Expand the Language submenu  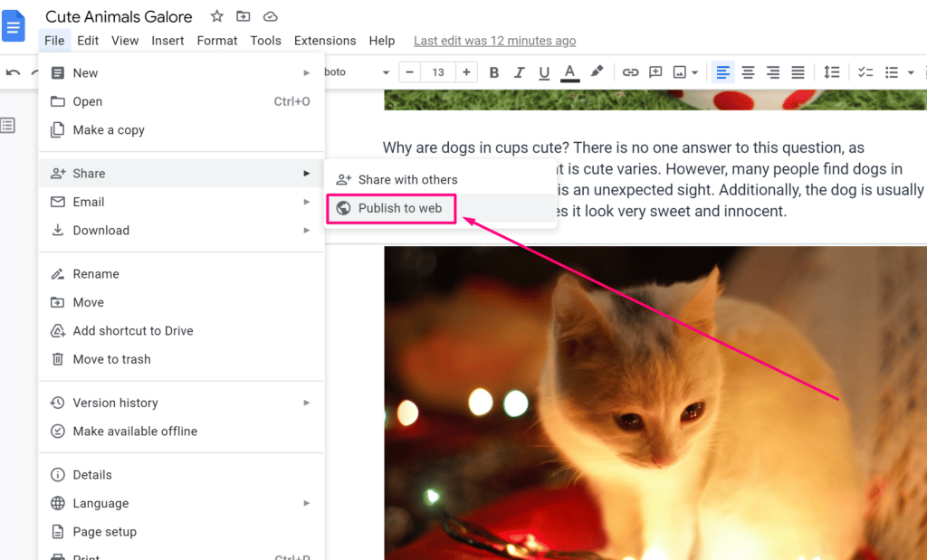point(181,503)
